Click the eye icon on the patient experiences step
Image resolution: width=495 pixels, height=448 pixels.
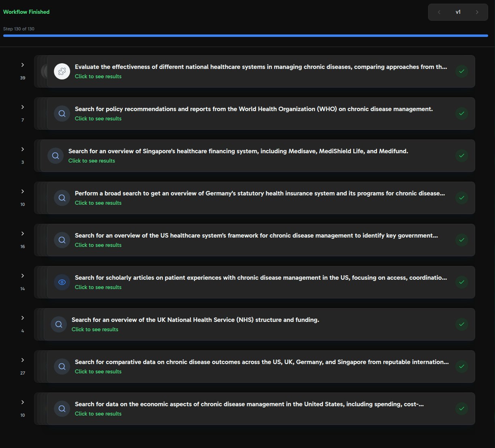(x=62, y=282)
